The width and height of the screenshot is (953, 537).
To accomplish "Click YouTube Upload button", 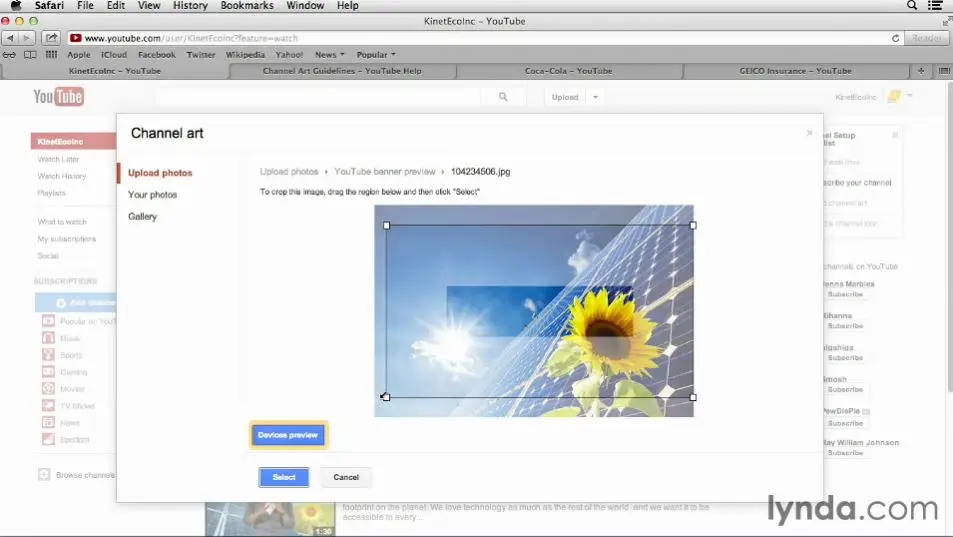I will click(565, 97).
